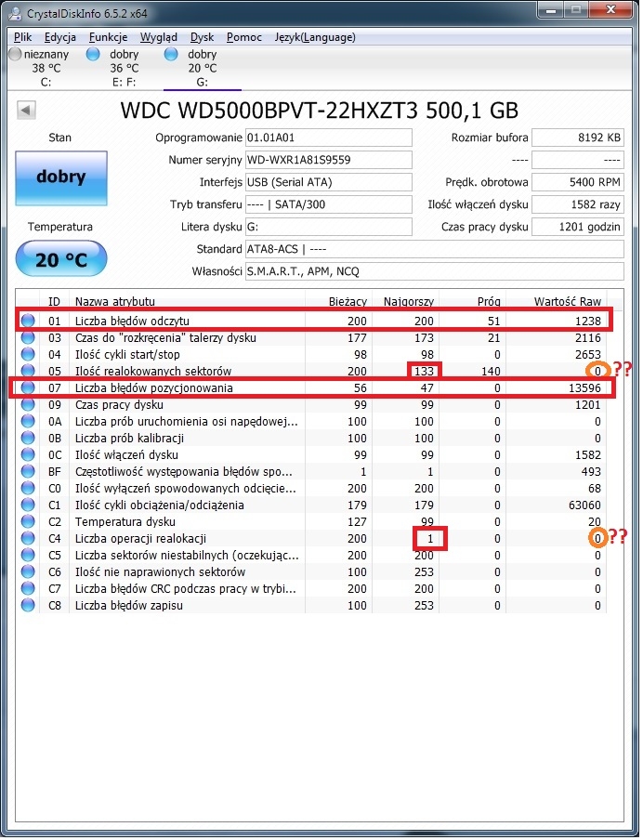Open the Edycja menu
The width and height of the screenshot is (643, 840).
pos(60,37)
